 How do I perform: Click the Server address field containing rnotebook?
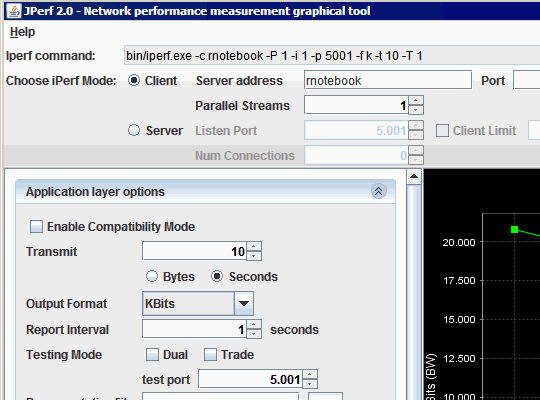388,80
